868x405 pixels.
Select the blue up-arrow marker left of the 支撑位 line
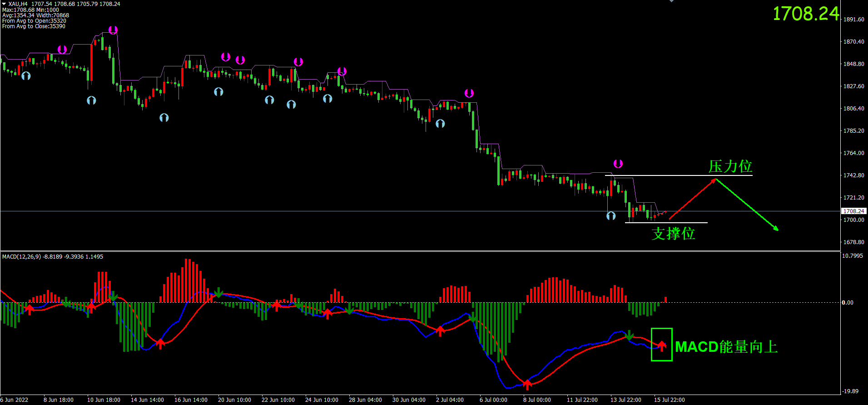611,216
